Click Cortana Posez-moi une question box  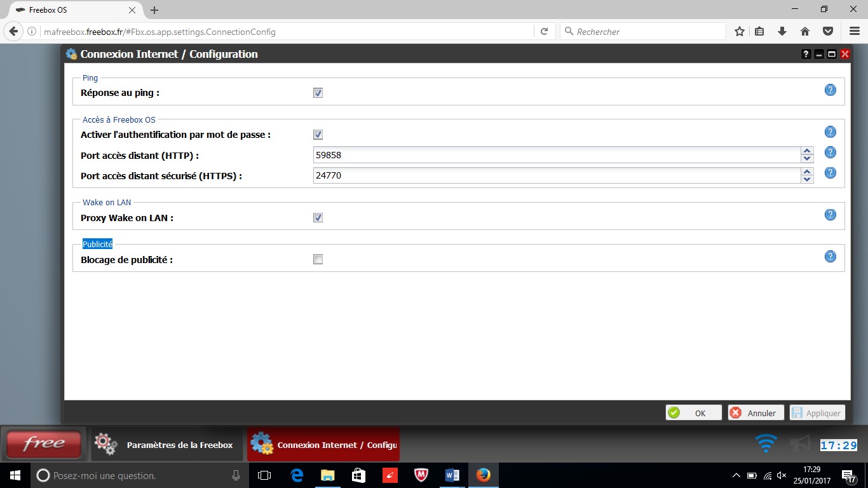(x=139, y=475)
